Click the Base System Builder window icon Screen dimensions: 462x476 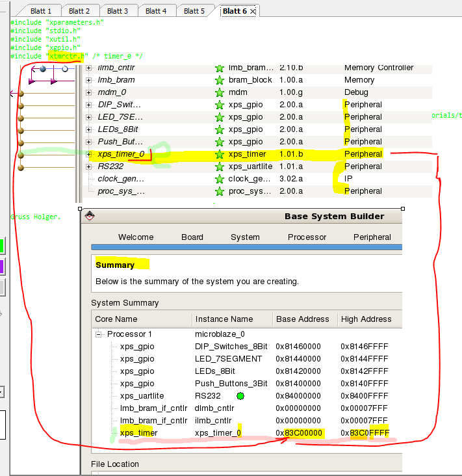[90, 216]
